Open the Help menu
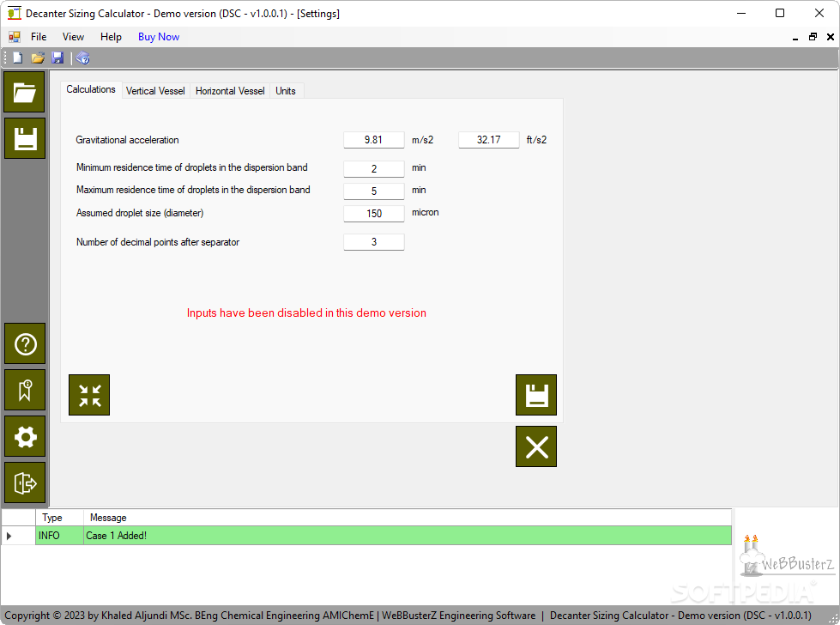The image size is (840, 625). coord(111,36)
